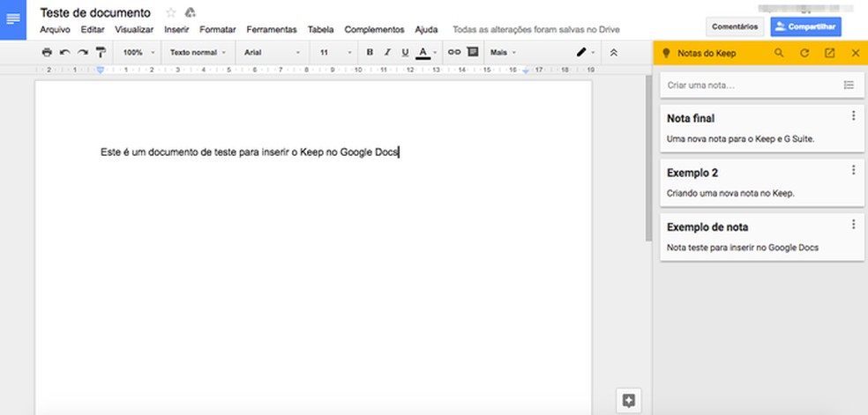
Task: Insert a link with the link icon
Action: [x=454, y=52]
